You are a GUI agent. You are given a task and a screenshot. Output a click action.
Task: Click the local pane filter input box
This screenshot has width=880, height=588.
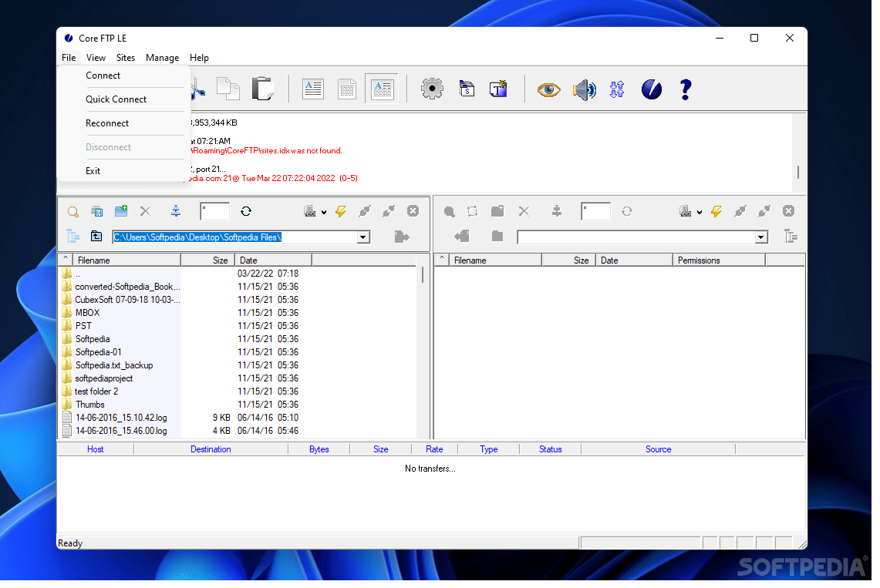coord(215,212)
